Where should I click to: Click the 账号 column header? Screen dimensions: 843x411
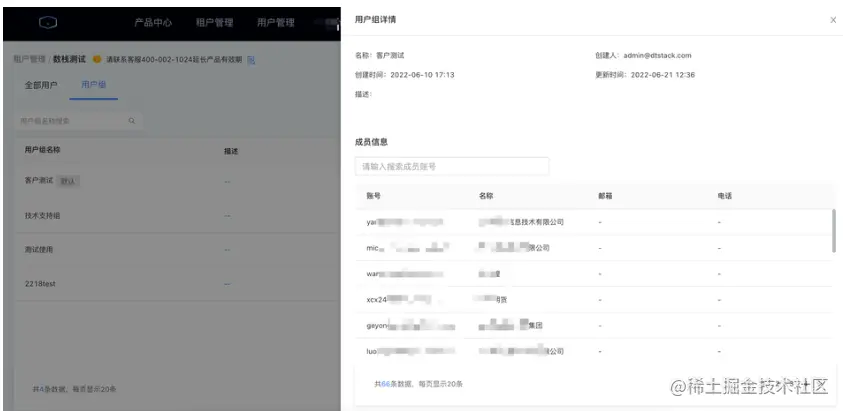[x=374, y=196]
